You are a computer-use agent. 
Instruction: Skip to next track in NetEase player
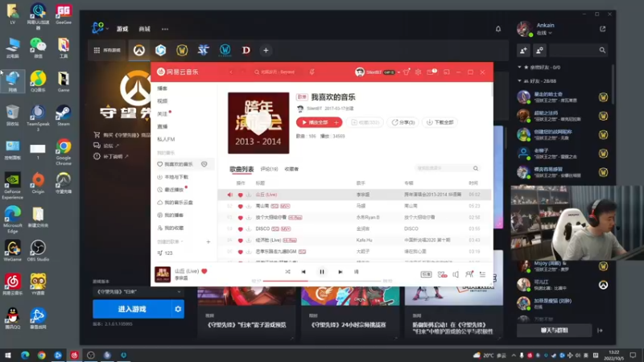340,272
